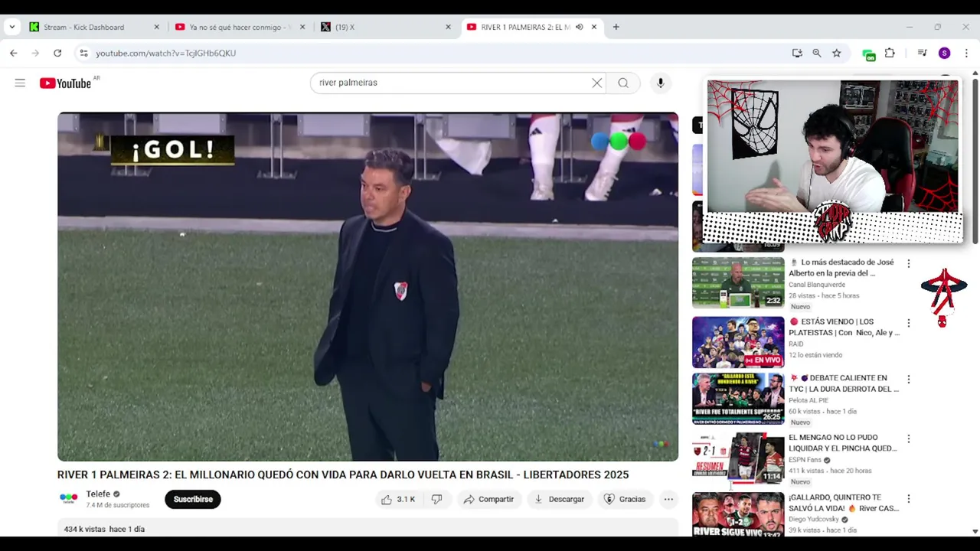Open LOS PLATEISTAS live thumbnail
This screenshot has width=980, height=551.
[x=738, y=342]
